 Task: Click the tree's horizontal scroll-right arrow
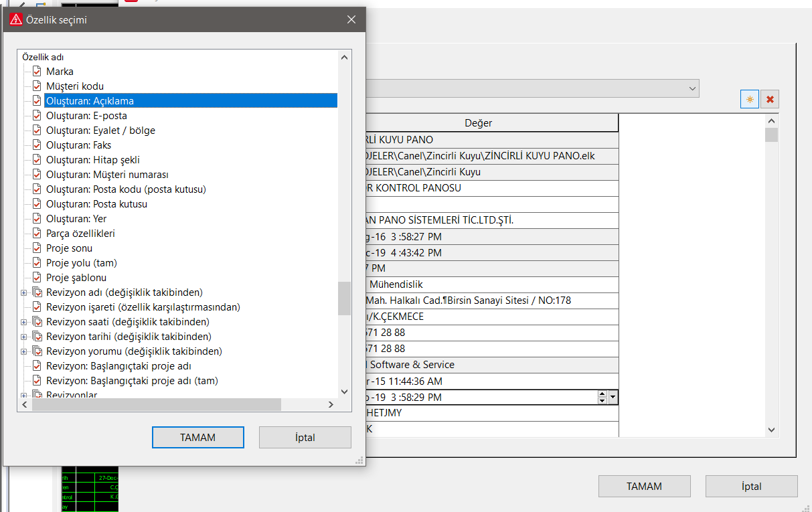pos(330,405)
